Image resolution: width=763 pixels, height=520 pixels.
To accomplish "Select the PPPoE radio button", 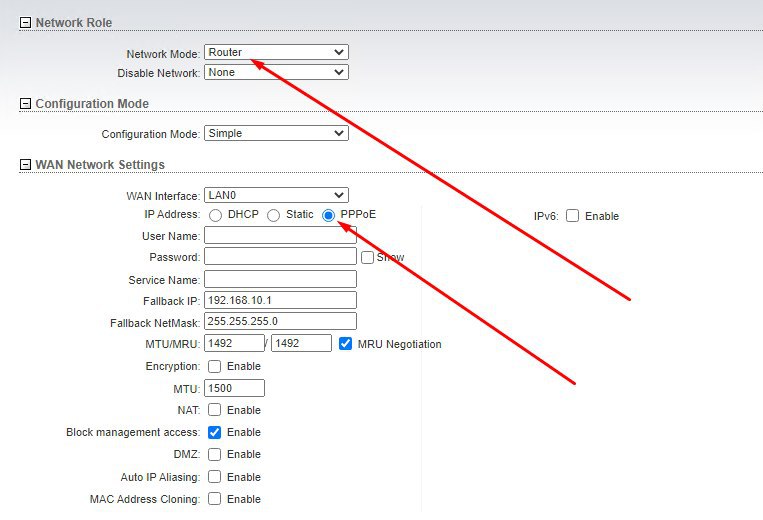I will [x=328, y=215].
